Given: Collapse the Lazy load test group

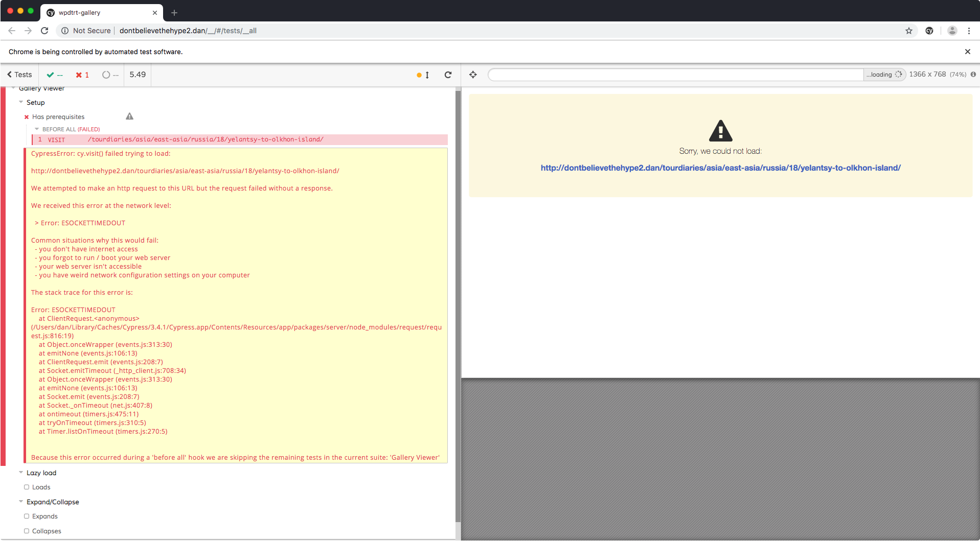Looking at the screenshot, I should tap(20, 473).
